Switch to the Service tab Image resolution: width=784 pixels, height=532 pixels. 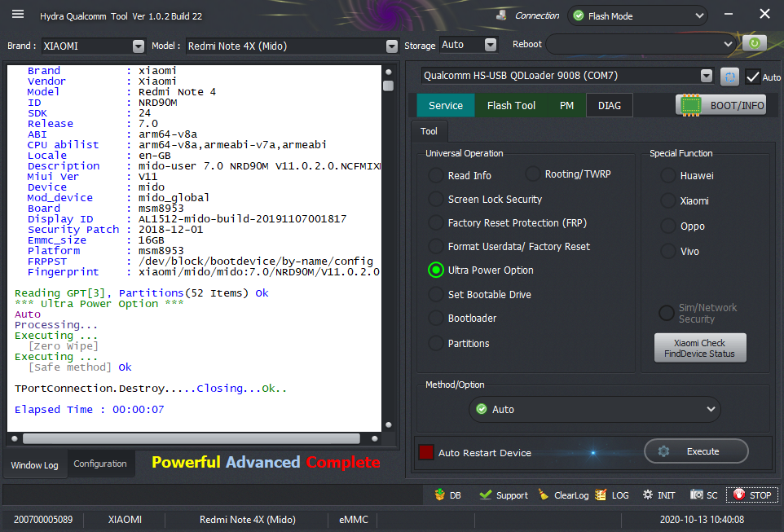(x=446, y=105)
